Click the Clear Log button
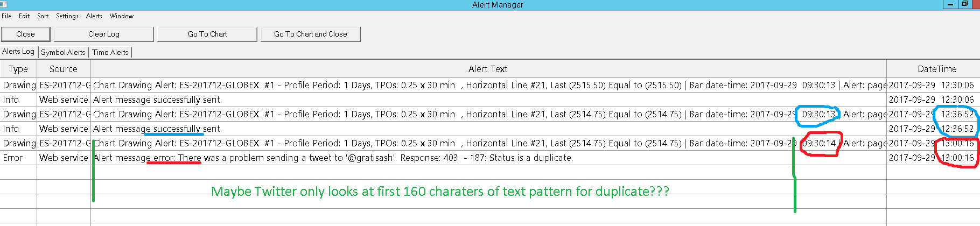 (x=104, y=34)
